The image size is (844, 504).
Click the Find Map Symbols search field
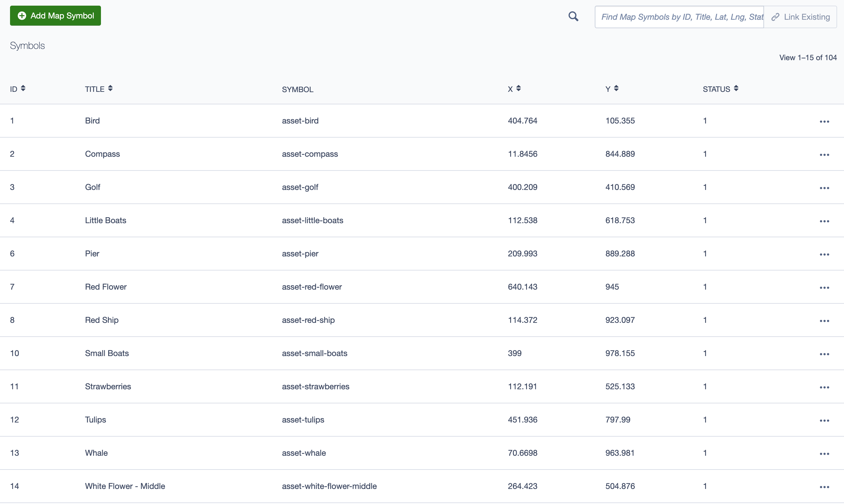[x=679, y=17]
